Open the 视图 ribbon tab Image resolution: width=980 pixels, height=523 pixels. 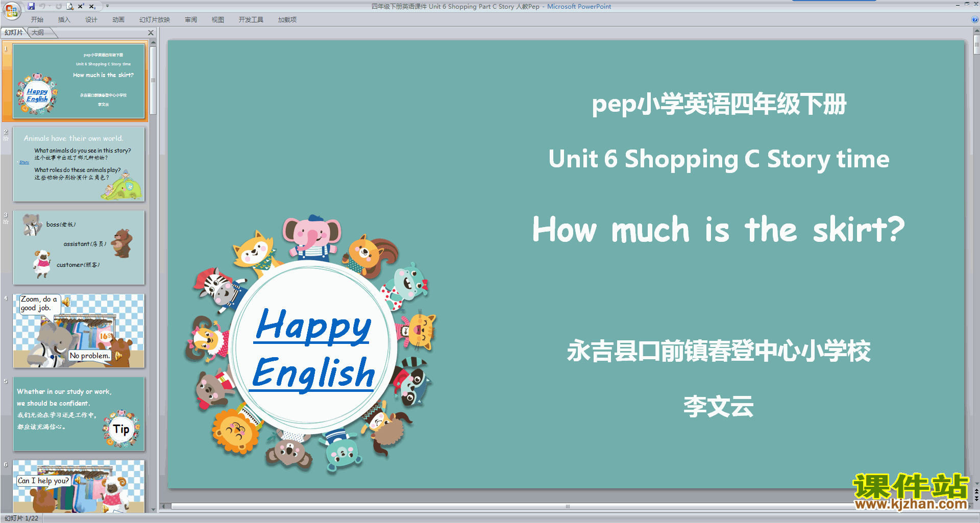point(218,19)
